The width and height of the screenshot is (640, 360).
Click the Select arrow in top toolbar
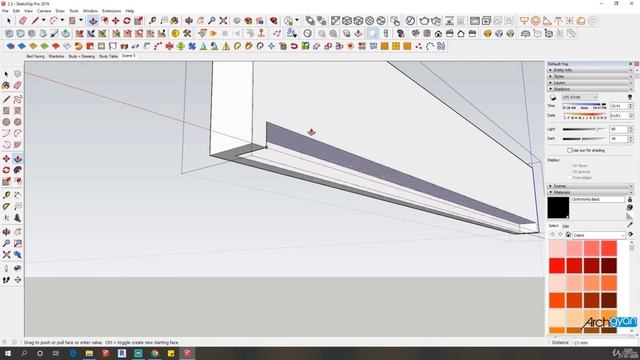[9, 20]
